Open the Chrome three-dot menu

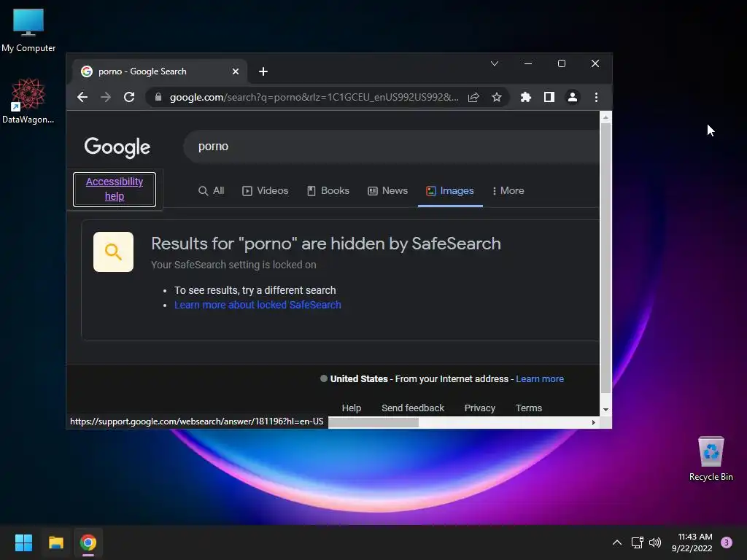[x=597, y=97]
